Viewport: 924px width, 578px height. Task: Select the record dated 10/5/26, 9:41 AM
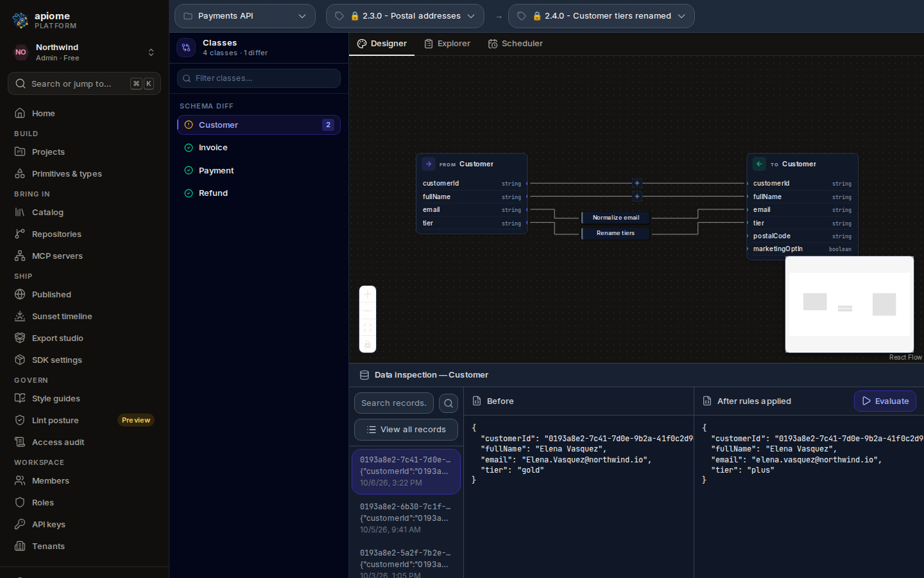point(406,518)
